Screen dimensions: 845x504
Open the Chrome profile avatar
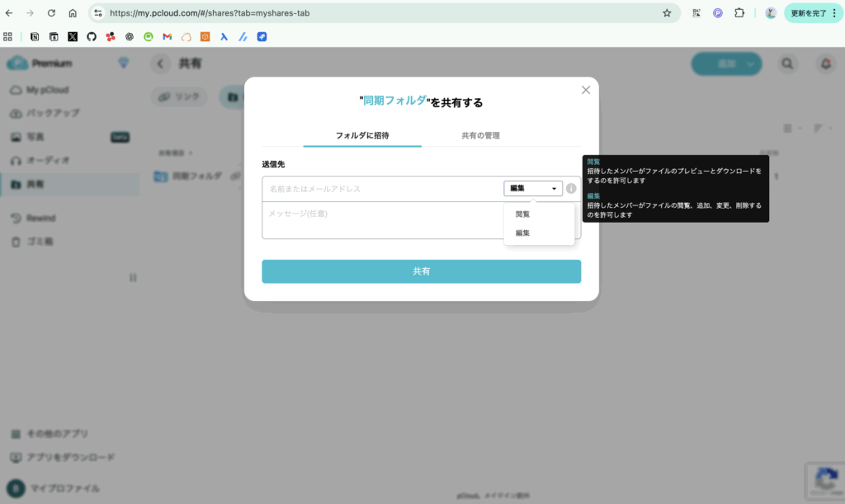click(x=771, y=13)
